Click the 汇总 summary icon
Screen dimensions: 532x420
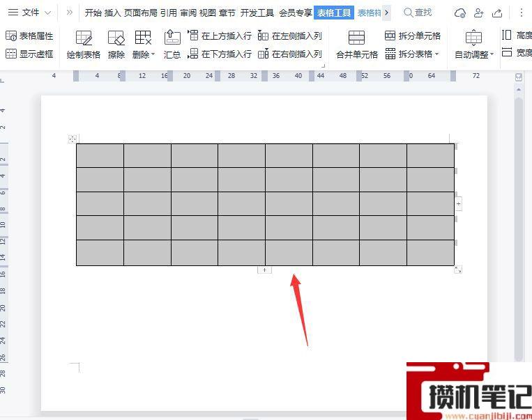172,45
